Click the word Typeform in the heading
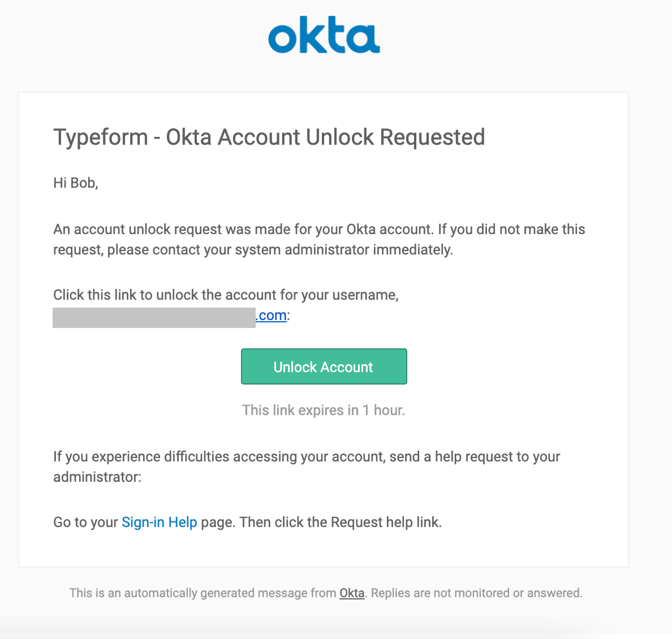The width and height of the screenshot is (672, 639). [100, 138]
